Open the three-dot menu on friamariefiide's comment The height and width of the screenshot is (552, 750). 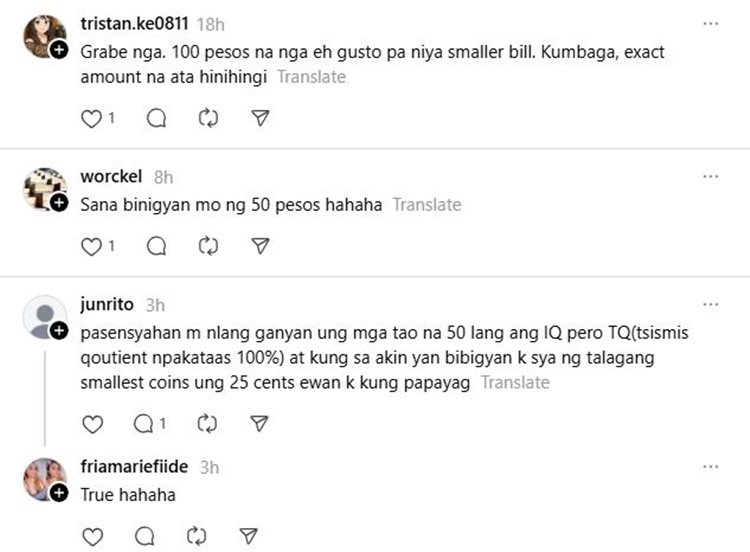[x=710, y=466]
